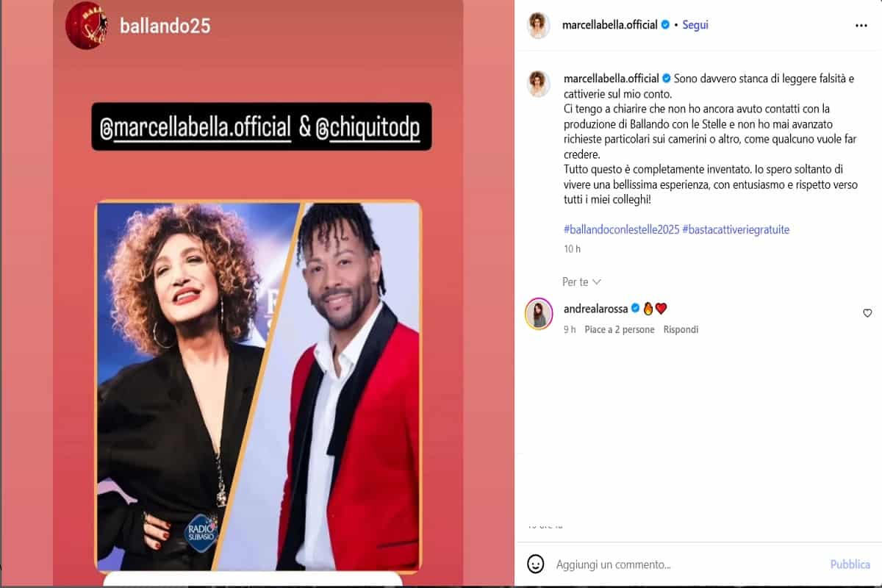Click marcellabella.official avatar in post header
This screenshot has width=882, height=588.
(539, 25)
